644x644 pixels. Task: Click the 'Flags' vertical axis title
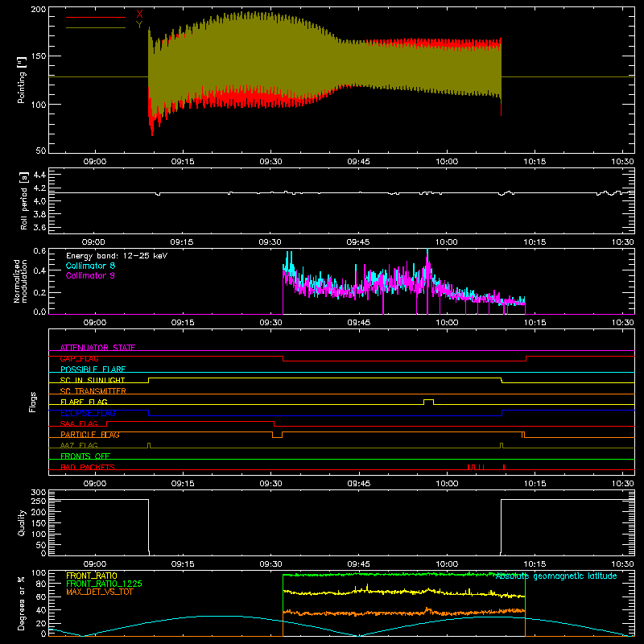pos(32,402)
